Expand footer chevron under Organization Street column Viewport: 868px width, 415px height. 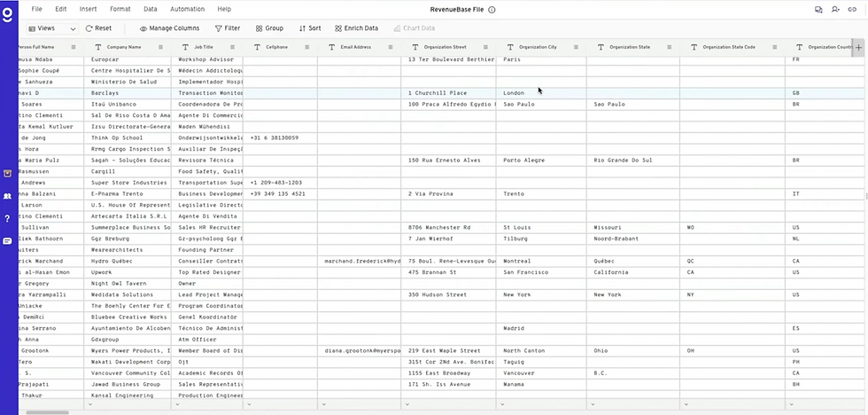[407, 404]
